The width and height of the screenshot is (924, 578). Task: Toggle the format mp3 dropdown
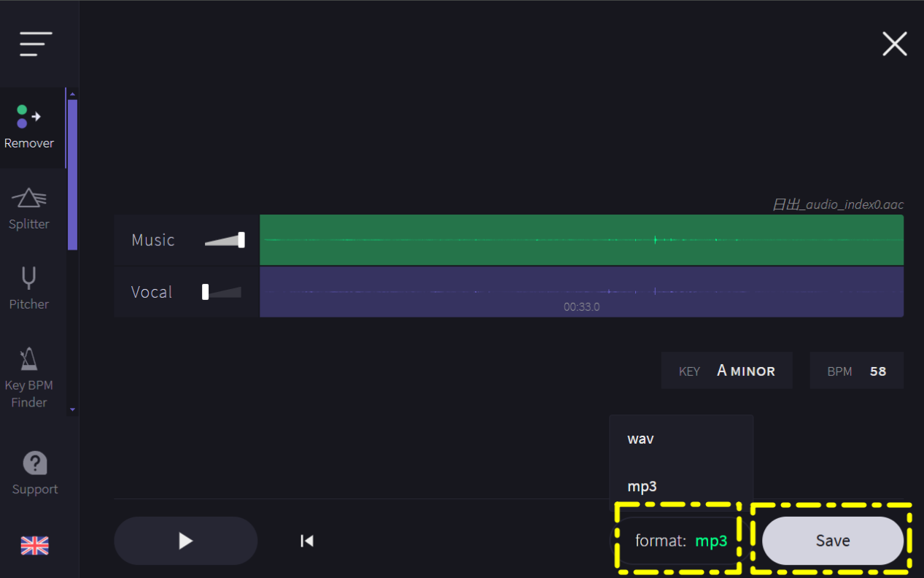pos(680,541)
